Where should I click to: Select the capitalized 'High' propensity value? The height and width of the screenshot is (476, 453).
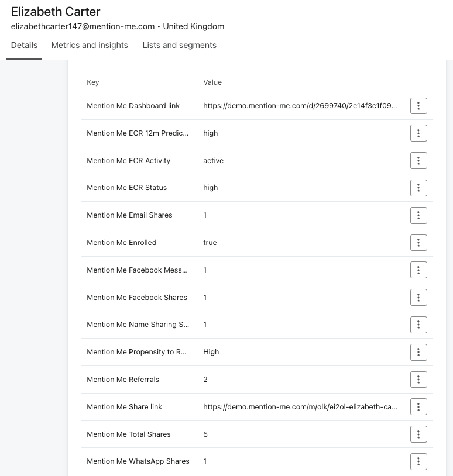coord(211,352)
